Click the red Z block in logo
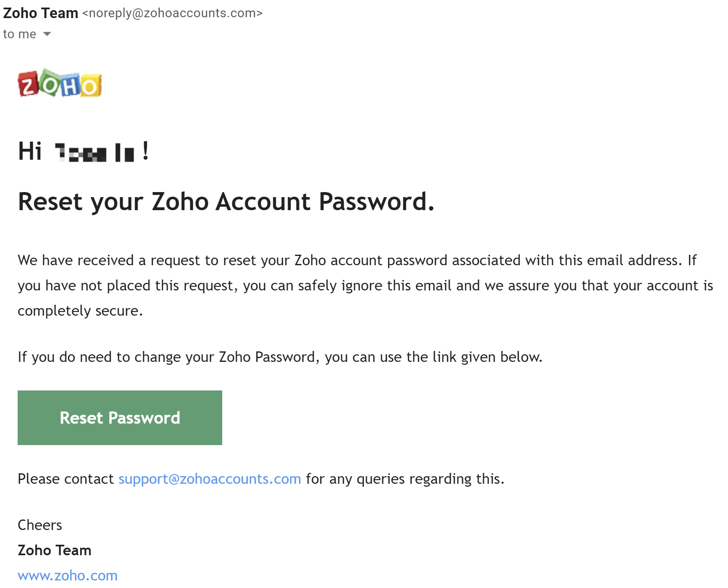The height and width of the screenshot is (588, 728). tap(28, 84)
